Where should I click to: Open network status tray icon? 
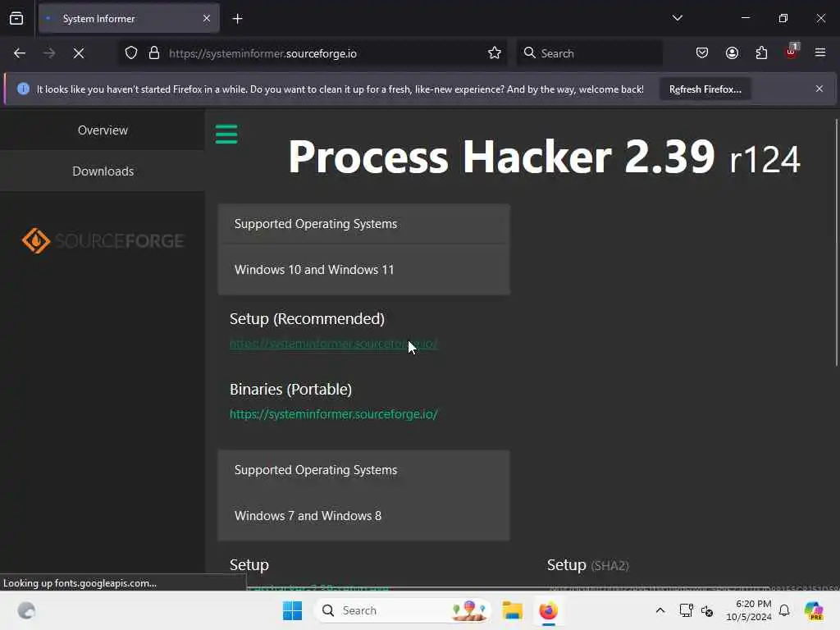tap(686, 610)
